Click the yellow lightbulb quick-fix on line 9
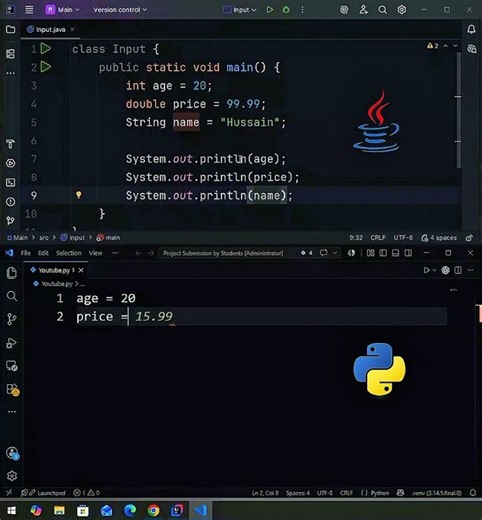The image size is (482, 520). coord(79,195)
